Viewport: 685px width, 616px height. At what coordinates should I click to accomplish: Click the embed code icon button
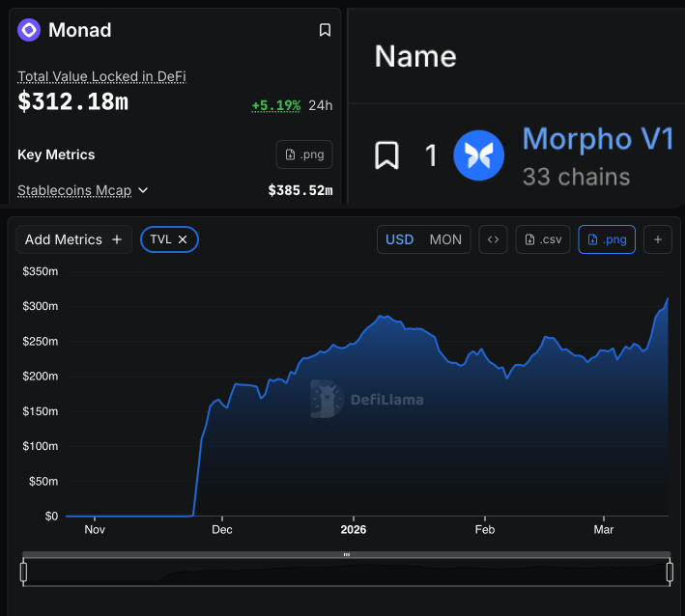click(493, 239)
